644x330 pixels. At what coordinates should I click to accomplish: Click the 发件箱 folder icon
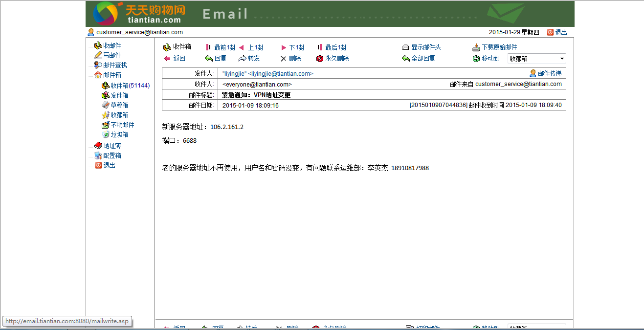pyautogui.click(x=106, y=95)
